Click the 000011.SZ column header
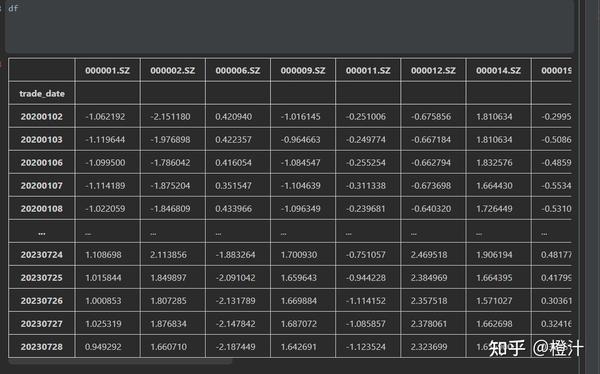Image resolution: width=600 pixels, height=374 pixels. [x=368, y=70]
